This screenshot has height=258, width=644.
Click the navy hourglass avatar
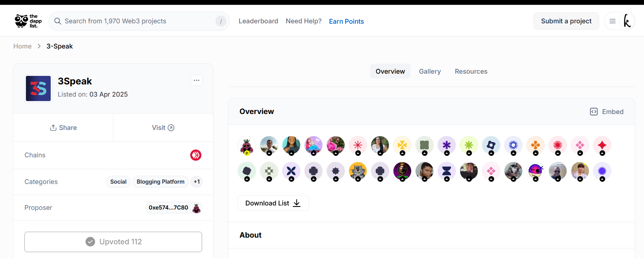point(447,171)
